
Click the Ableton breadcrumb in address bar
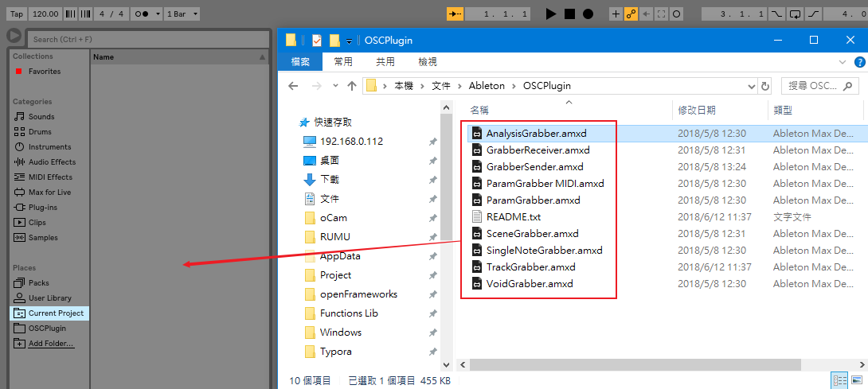coord(487,86)
